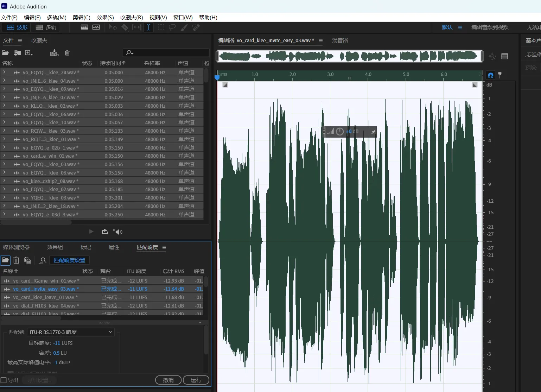Select the Lasso Selection tool
This screenshot has height=392, width=541.
pos(172,27)
